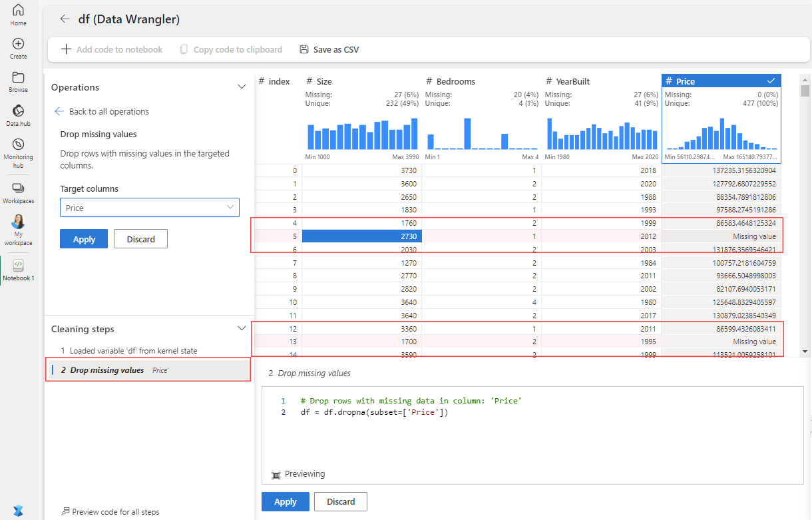
Task: Click Add code to notebook
Action: 112,49
